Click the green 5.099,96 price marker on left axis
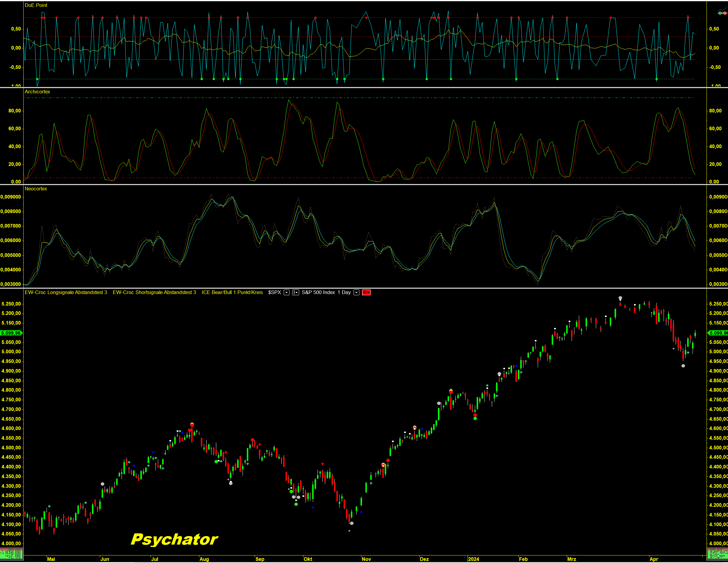The width and height of the screenshot is (728, 563). point(11,333)
